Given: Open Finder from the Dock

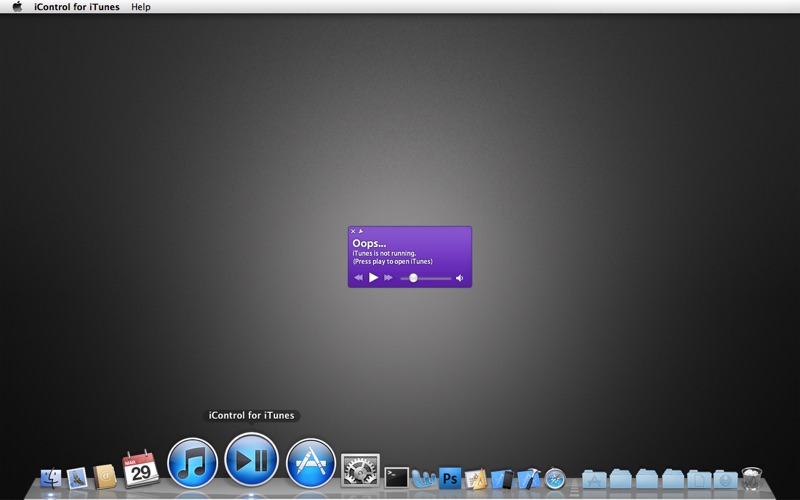Looking at the screenshot, I should (x=51, y=478).
